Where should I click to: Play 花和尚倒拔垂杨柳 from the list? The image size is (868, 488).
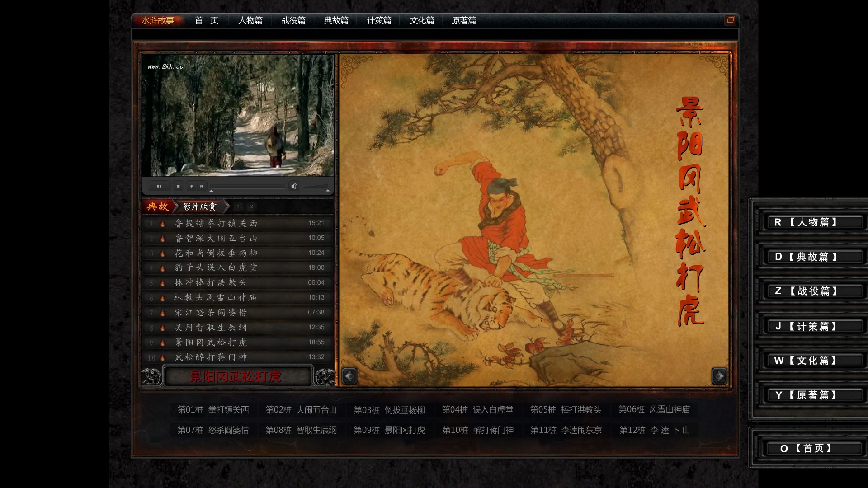tap(238, 253)
